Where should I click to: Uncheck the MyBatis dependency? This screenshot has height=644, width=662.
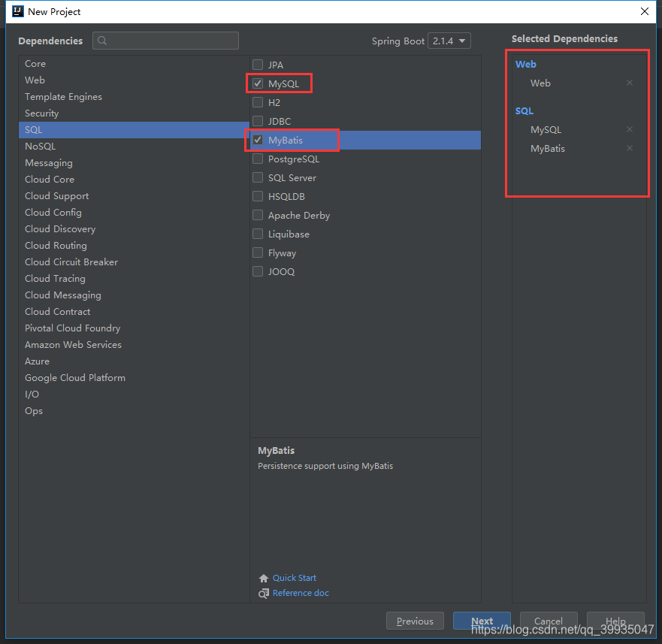coord(258,140)
